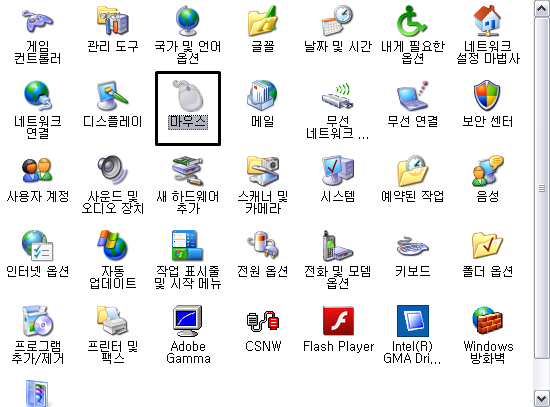Open the 키보드 keyboard icon
The height and width of the screenshot is (407, 550).
pos(412,246)
